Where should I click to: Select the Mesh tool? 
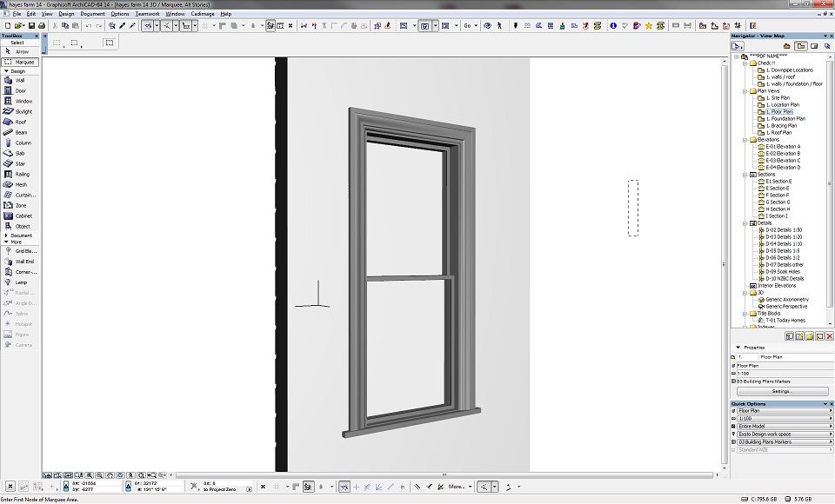19,183
